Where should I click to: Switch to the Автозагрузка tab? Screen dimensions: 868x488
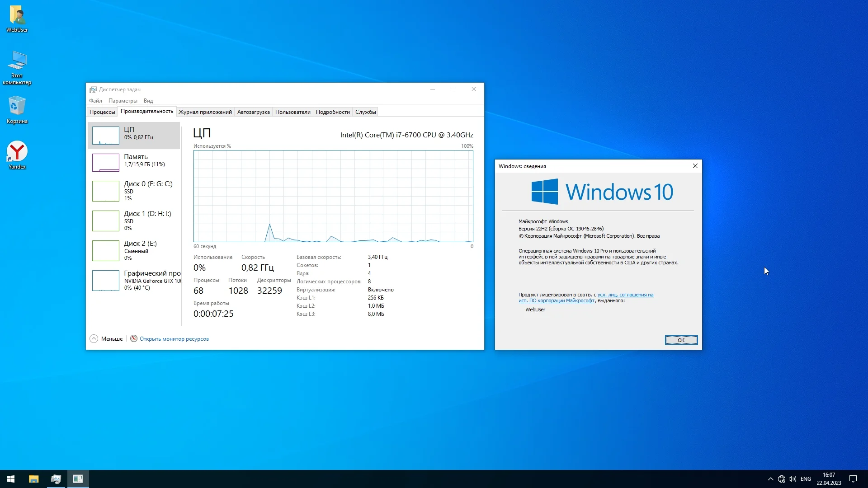(x=253, y=112)
